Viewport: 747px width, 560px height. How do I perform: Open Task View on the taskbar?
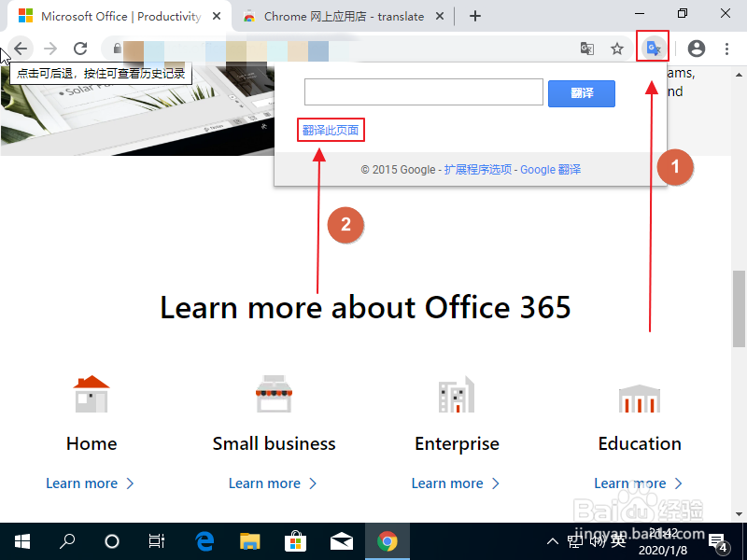pyautogui.click(x=157, y=541)
